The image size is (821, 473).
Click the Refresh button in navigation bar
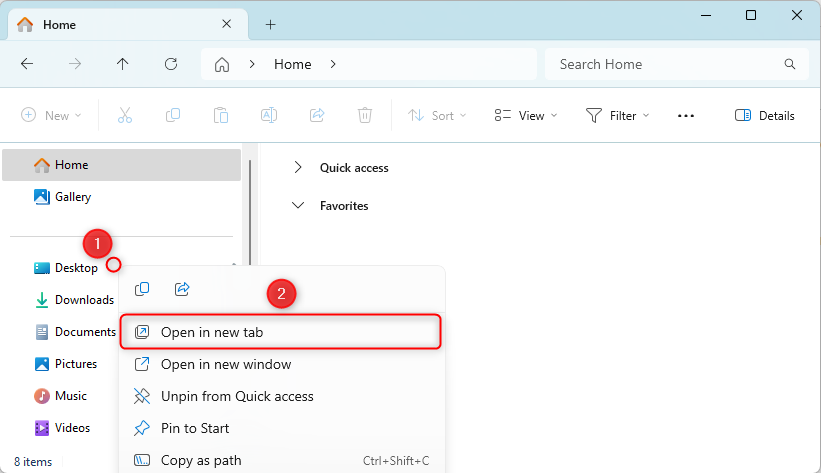point(171,64)
